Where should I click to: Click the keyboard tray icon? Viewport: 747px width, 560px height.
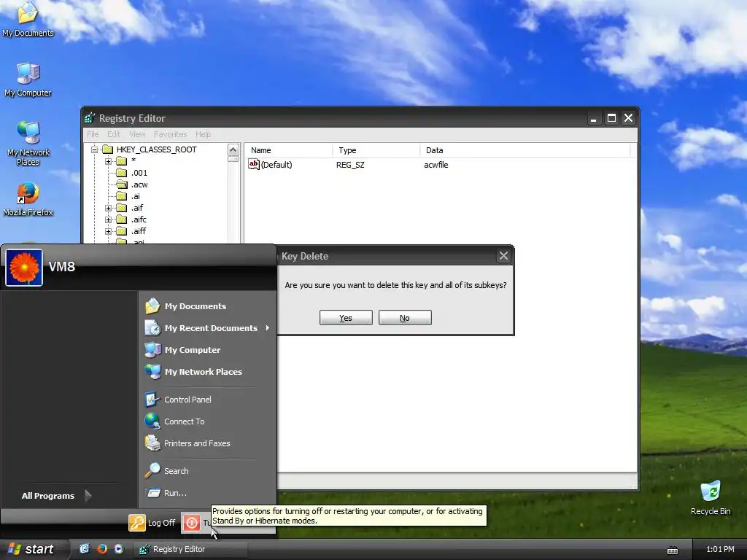[673, 550]
